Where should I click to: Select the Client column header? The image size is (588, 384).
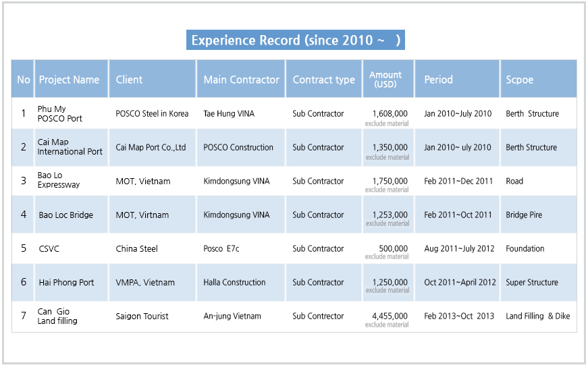(x=153, y=79)
